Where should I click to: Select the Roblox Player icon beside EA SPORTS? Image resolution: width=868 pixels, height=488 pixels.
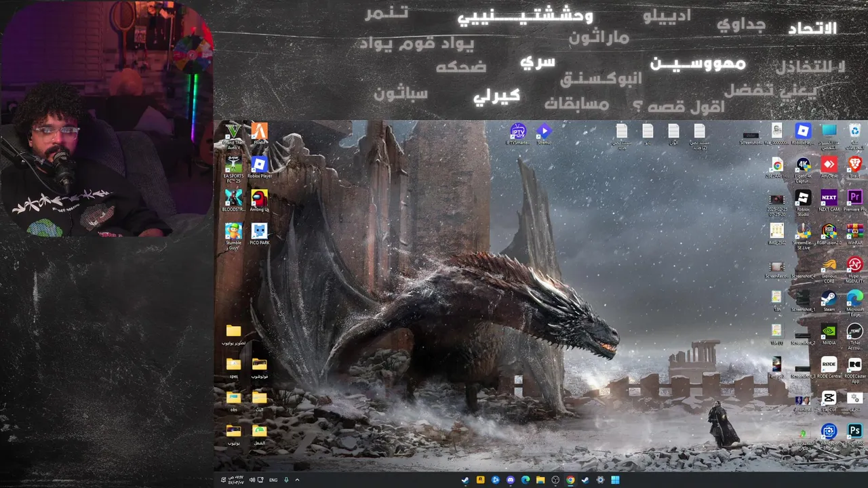(259, 167)
